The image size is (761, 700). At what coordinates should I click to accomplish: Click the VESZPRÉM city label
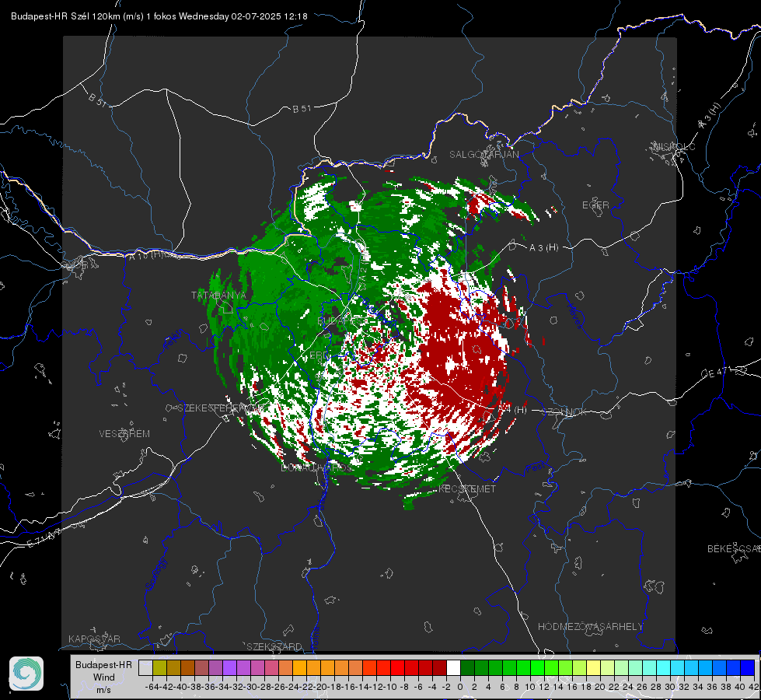[x=124, y=433]
